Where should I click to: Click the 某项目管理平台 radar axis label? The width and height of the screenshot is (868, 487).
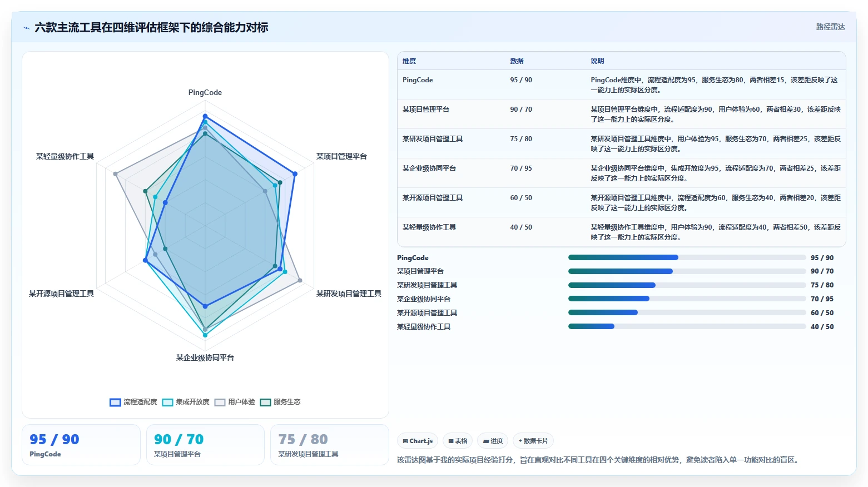[x=341, y=157]
